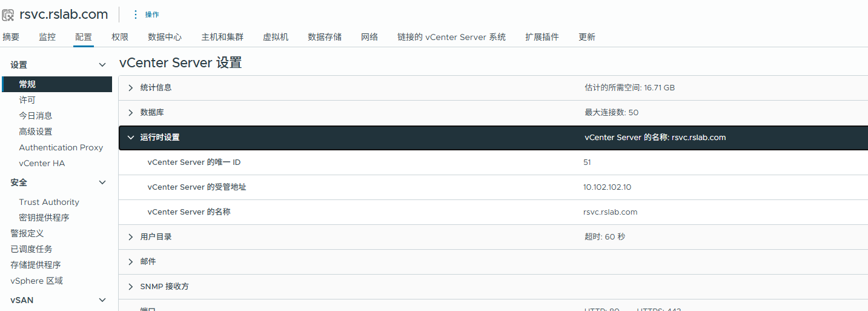Open Authentication Proxy settings

tap(61, 147)
